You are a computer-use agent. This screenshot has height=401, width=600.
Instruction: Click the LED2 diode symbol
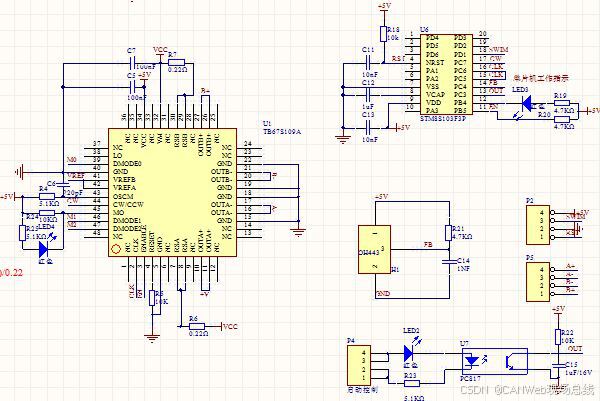(408, 353)
